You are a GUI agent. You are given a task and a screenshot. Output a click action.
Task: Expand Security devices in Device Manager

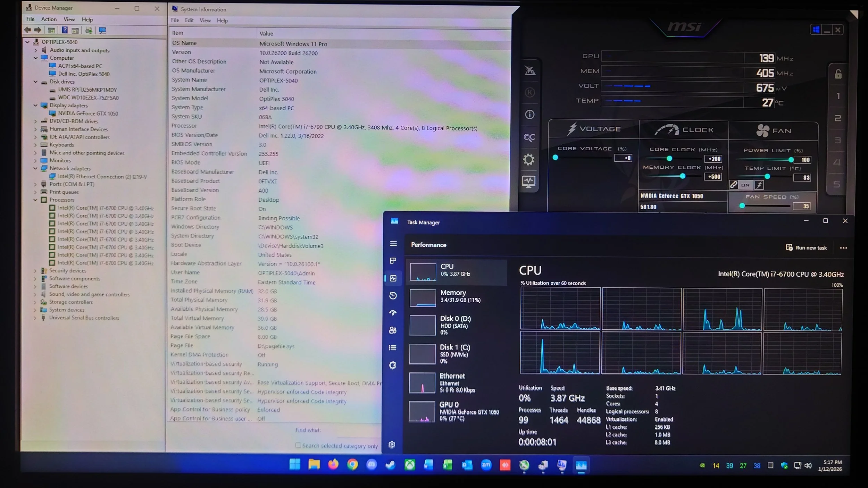click(x=35, y=271)
